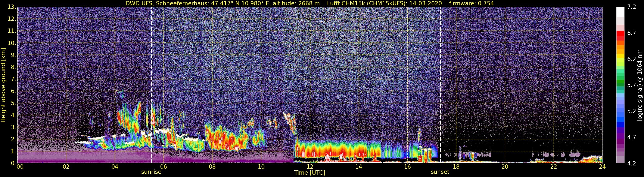The image size is (644, 177).
Task: Click the x-axis tick label '24'
Action: click(x=602, y=167)
